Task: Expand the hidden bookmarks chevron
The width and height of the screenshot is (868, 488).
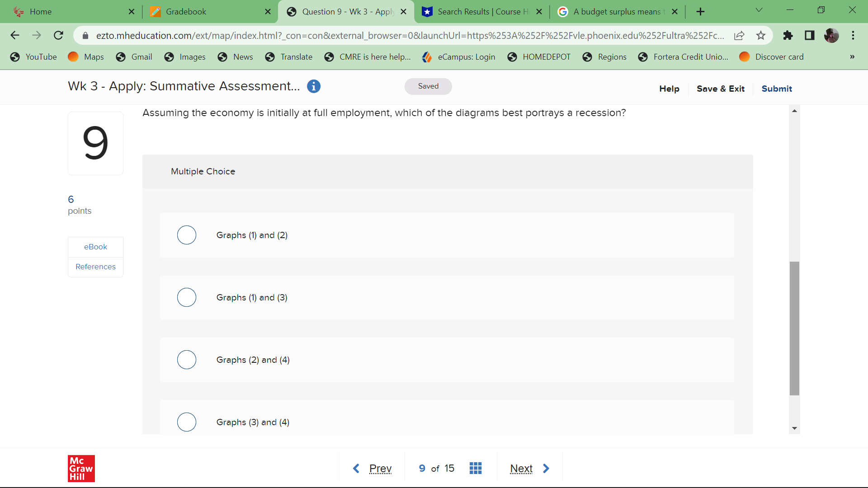Action: coord(852,57)
